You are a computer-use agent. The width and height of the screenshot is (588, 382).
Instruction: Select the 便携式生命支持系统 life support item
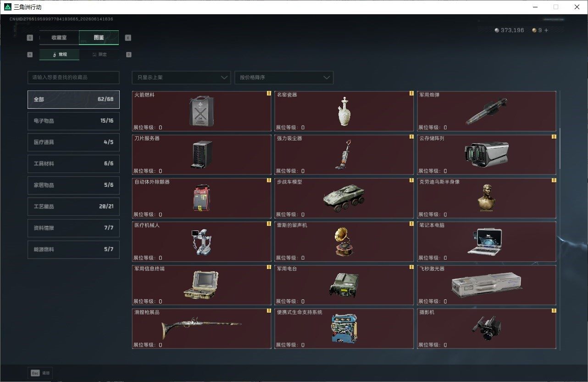tap(344, 328)
